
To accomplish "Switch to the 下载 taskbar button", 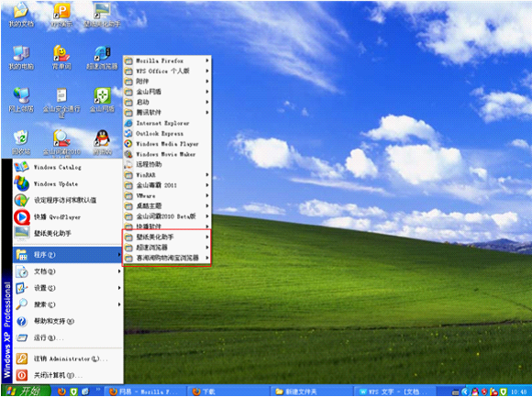I will coord(228,391).
